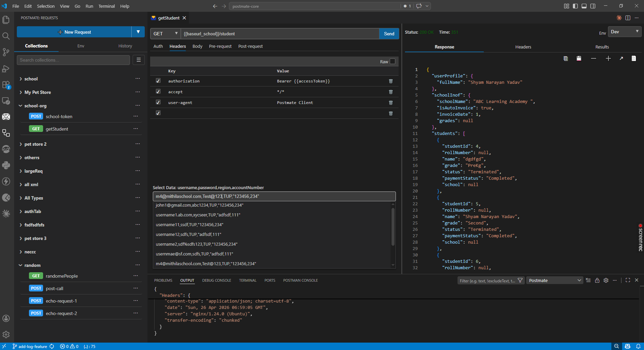Screen dimensions: 644x350
Task: Uncheck the authorization header checkbox
Action: 158,81
